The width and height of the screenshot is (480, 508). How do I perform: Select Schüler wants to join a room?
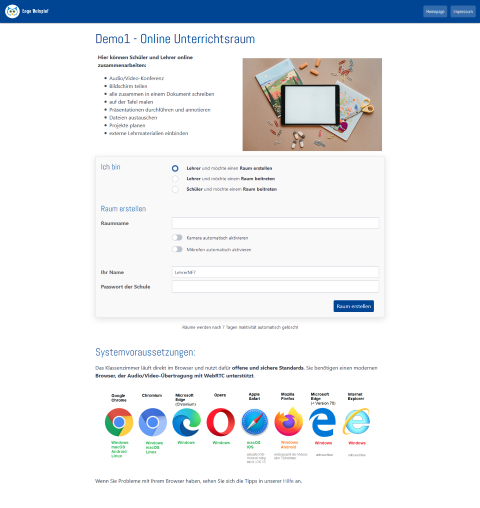click(x=175, y=189)
